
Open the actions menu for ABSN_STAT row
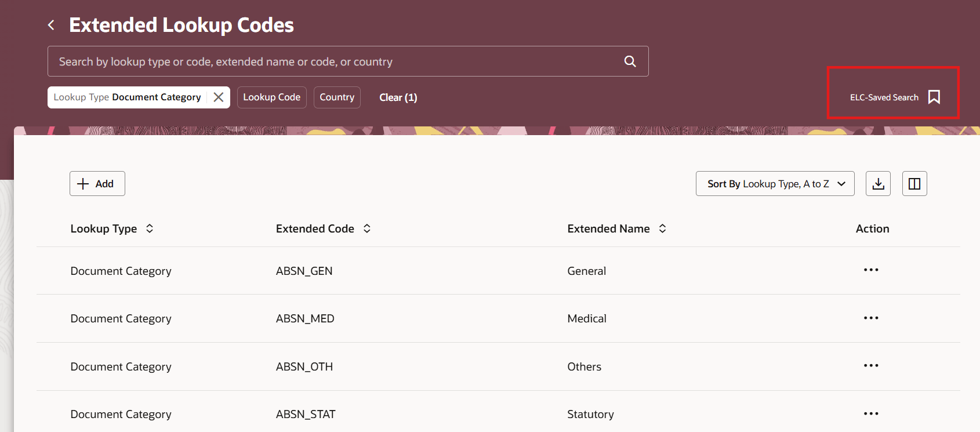pos(871,413)
